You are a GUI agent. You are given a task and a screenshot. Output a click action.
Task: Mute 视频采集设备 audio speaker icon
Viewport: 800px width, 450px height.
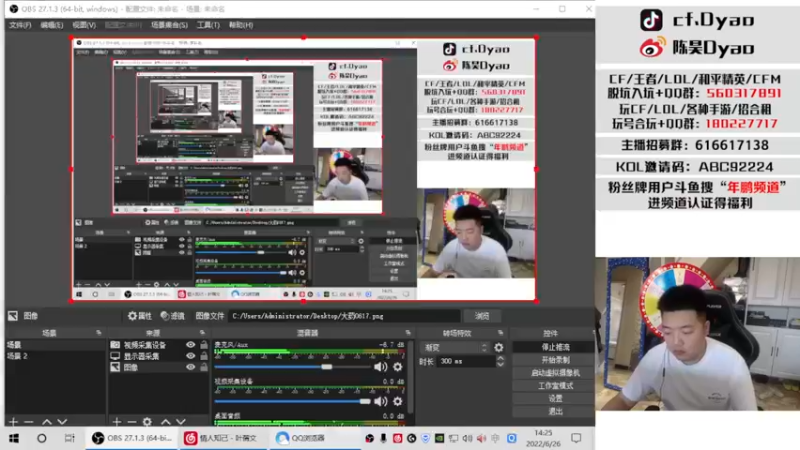tap(380, 402)
